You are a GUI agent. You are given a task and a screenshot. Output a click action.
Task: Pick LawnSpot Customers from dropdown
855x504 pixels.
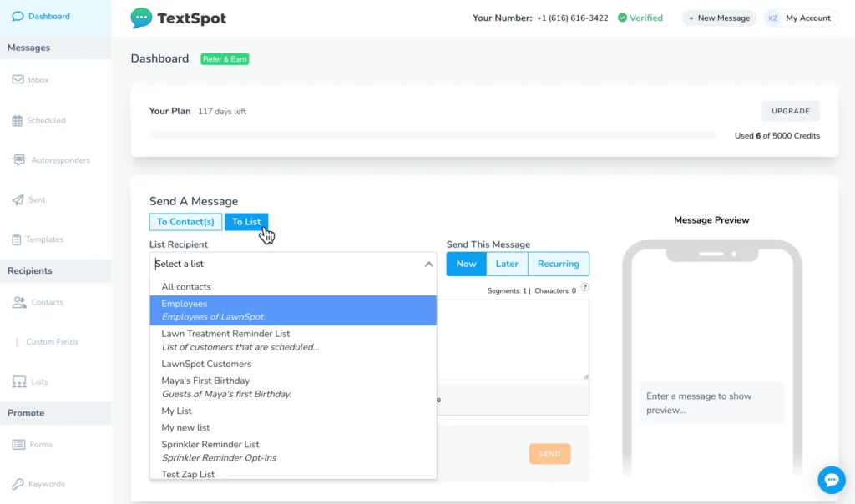pos(293,364)
